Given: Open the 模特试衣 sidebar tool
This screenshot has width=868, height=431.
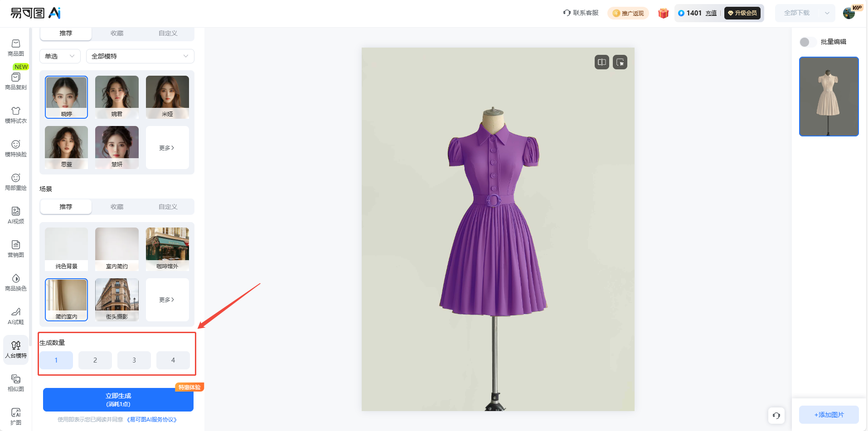Looking at the screenshot, I should click(x=16, y=115).
